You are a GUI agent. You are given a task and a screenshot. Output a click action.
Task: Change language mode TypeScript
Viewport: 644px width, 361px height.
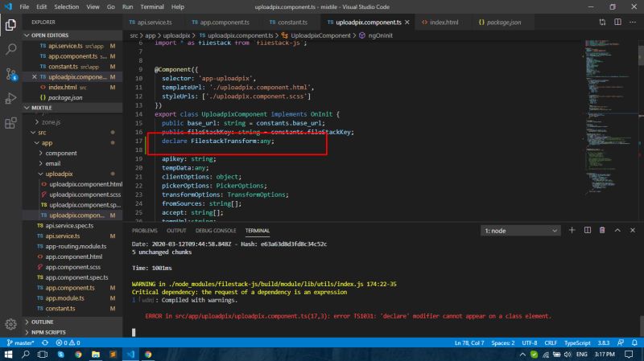pos(577,343)
